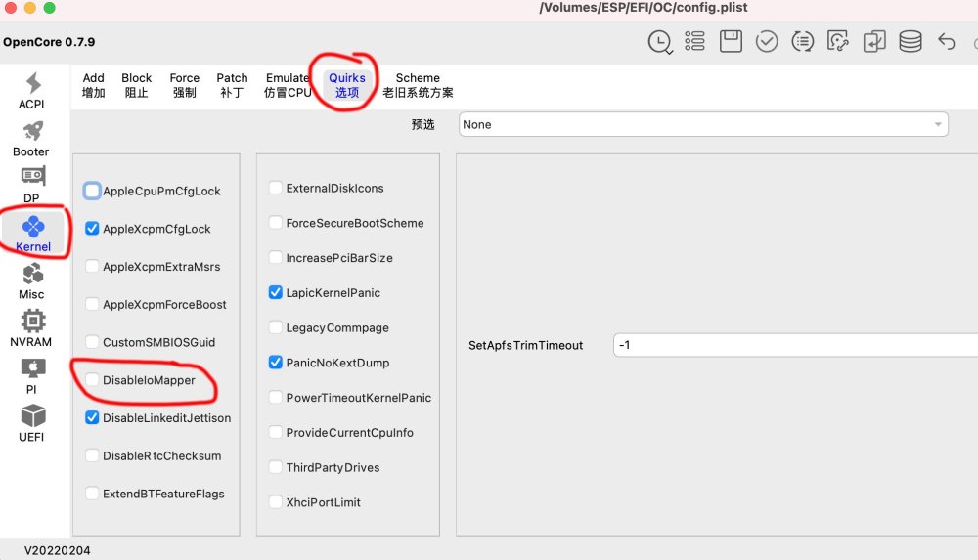Click the undo arrow toolbar icon
The height and width of the screenshot is (560, 978).
(x=946, y=42)
